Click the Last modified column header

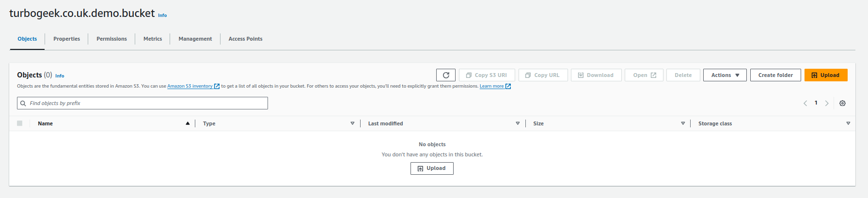385,123
